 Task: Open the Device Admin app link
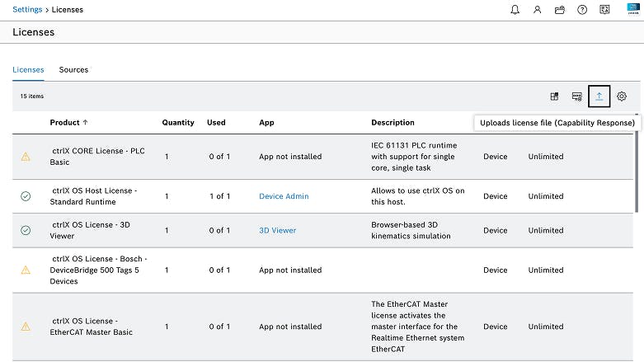pos(284,196)
